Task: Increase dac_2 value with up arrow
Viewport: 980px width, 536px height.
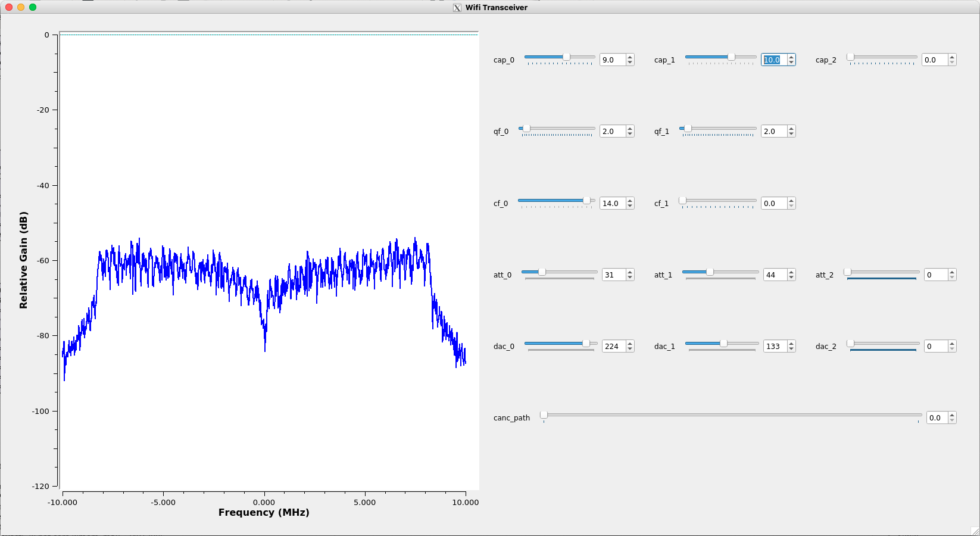Action: pyautogui.click(x=952, y=344)
